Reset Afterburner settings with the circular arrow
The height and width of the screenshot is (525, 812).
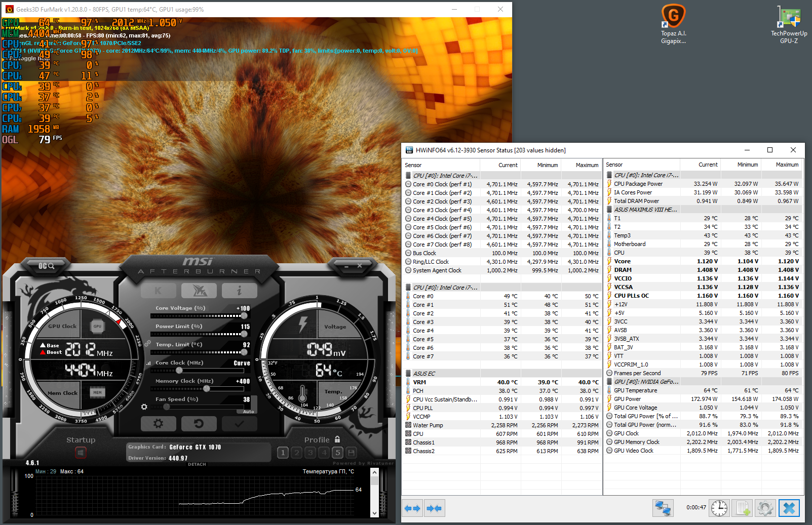tap(199, 424)
